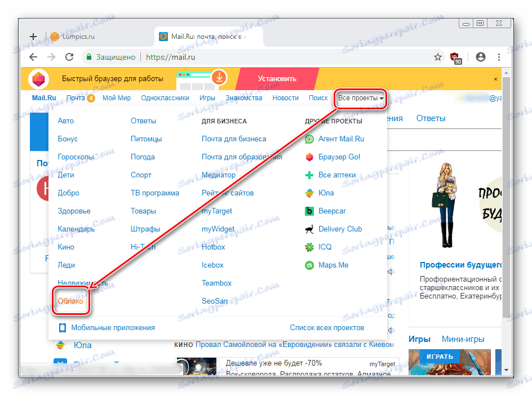Screen dimensions: 532x396
Task: Open the ad blocker extension icon
Action: (x=456, y=58)
